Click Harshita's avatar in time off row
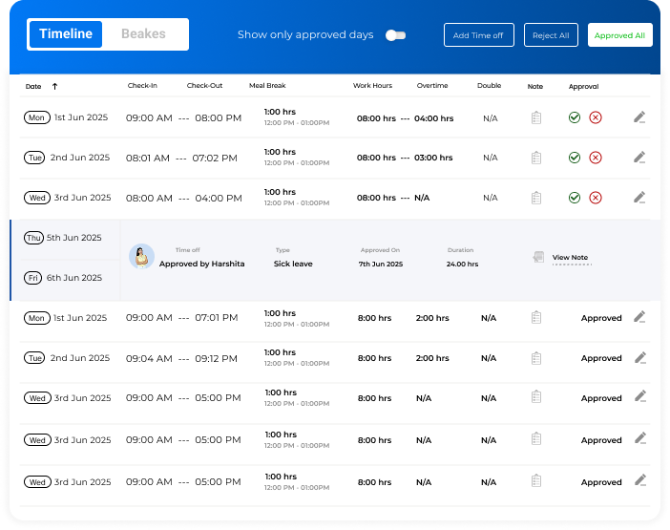 tap(142, 258)
